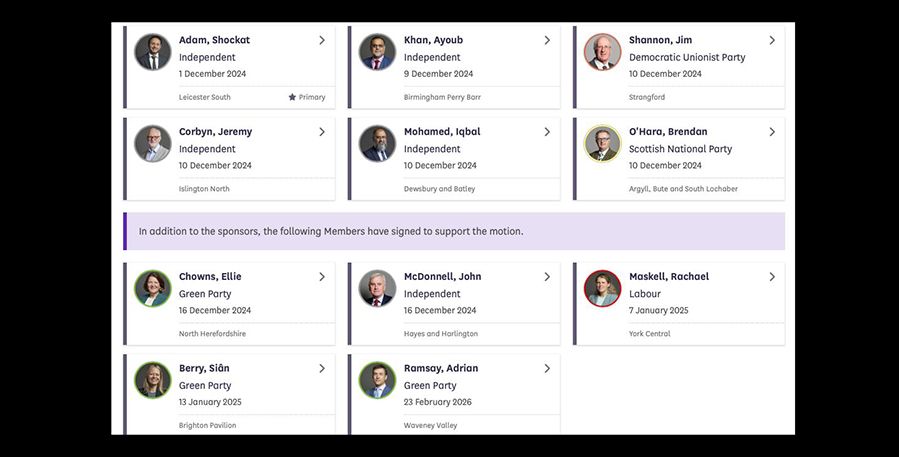
Task: Click the Primary star icon for Leicester South
Action: (292, 97)
